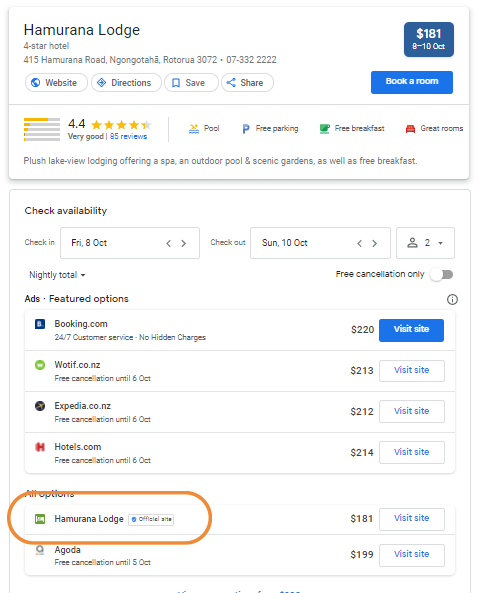The height and width of the screenshot is (593, 479).
Task: Open the Check in date field
Action: 130,243
